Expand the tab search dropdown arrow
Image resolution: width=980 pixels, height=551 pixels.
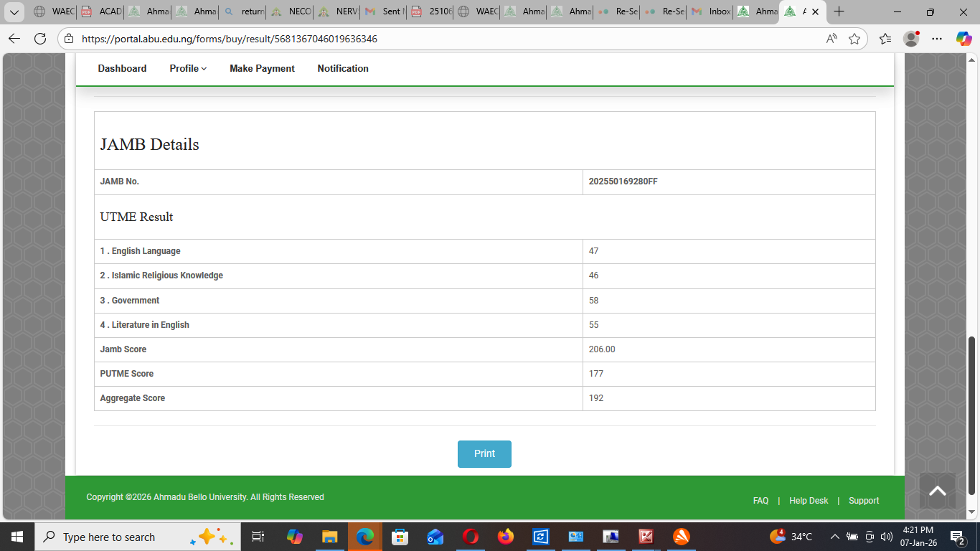14,11
